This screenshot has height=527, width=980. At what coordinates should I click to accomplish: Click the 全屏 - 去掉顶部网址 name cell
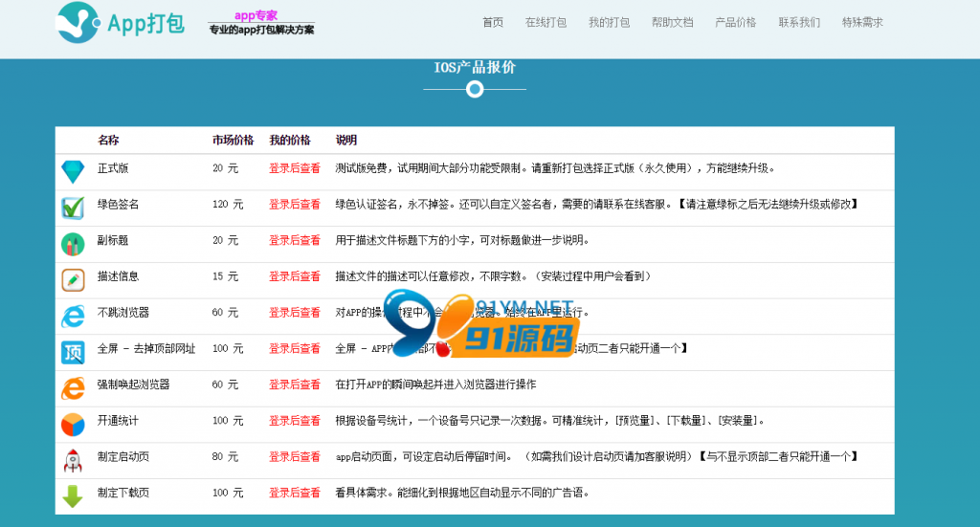click(146, 348)
